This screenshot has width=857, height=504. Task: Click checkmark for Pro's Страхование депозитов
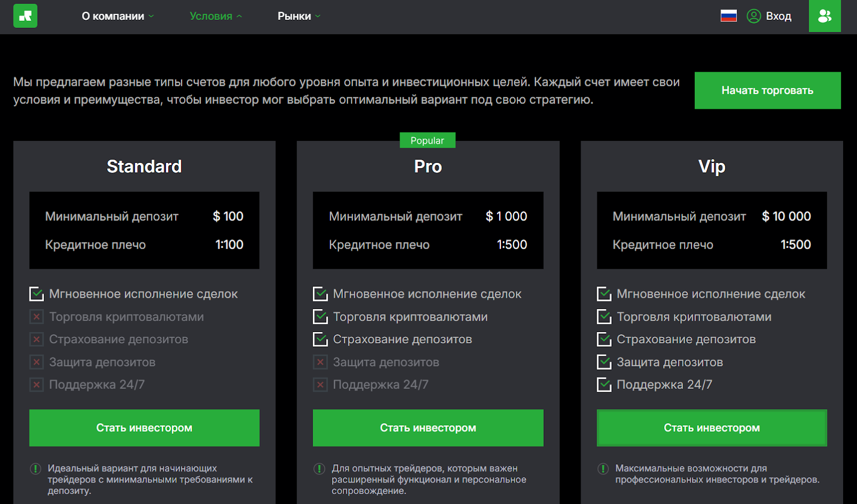[320, 339]
